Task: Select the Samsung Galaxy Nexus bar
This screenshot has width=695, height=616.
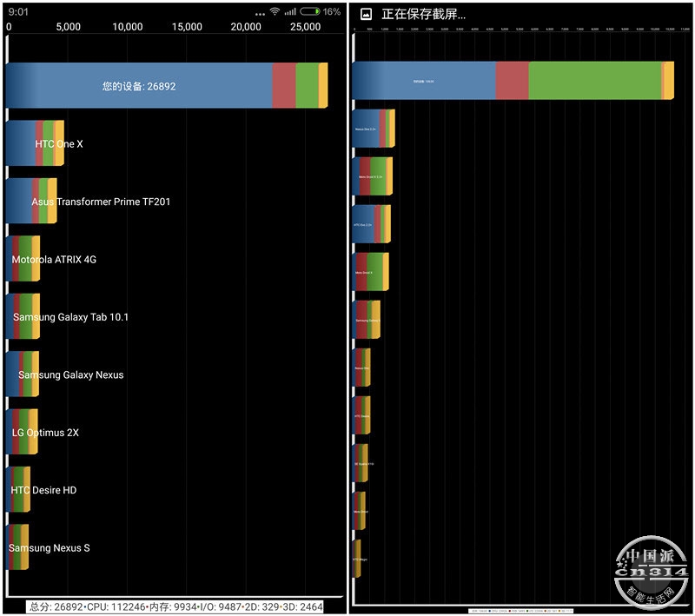Action: point(23,374)
